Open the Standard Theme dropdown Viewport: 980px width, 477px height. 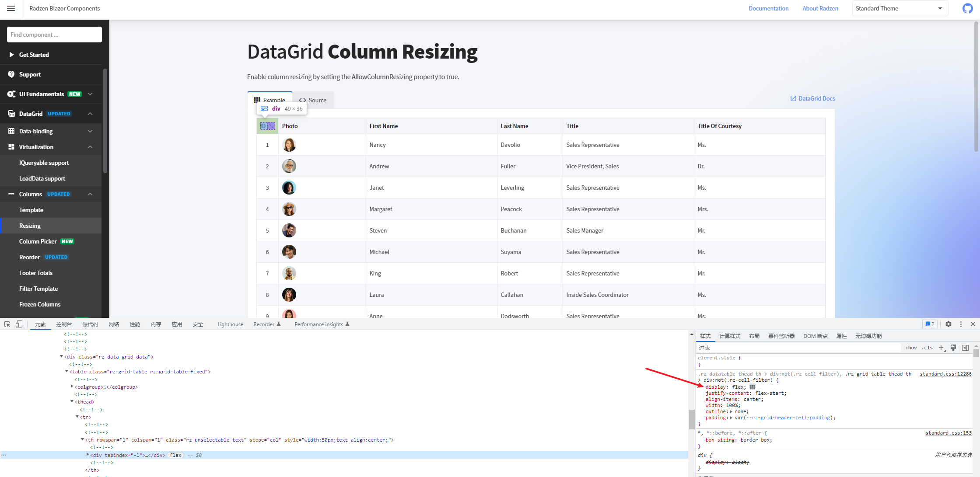[x=899, y=8]
